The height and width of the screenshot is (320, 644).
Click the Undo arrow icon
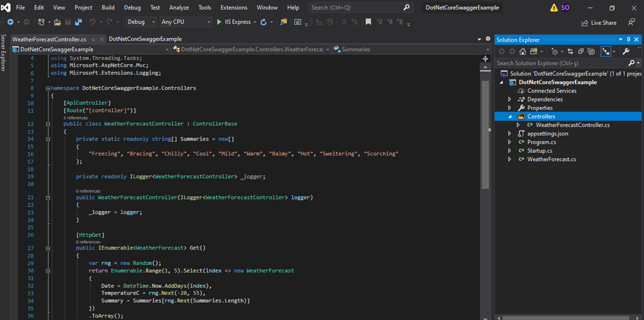tap(93, 22)
